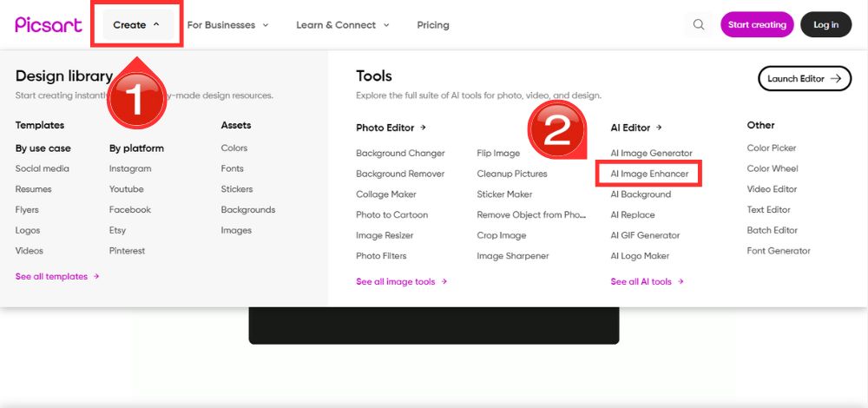Open the Batch Editor
The image size is (868, 408).
(773, 230)
